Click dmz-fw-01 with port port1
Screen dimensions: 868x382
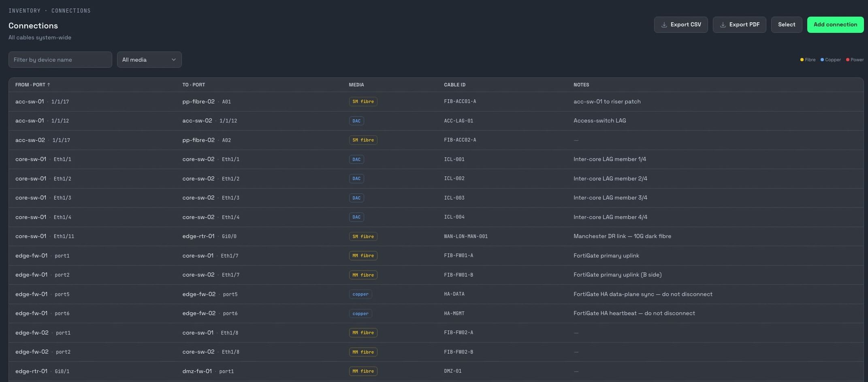[197, 371]
